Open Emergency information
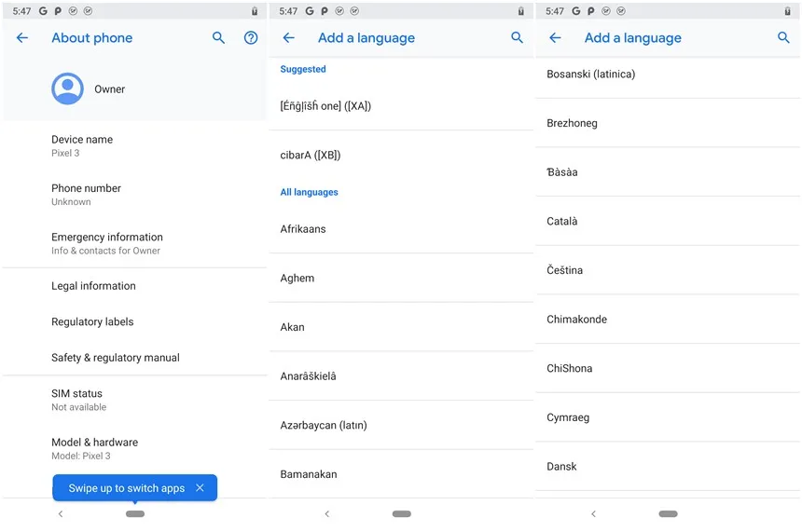Viewport: 802px width, 532px height. 135,243
